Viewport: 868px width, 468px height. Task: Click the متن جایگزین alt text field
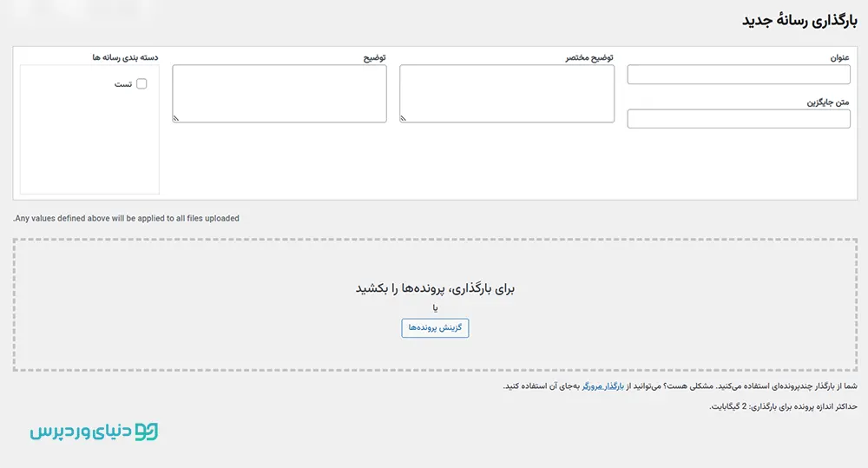point(739,119)
